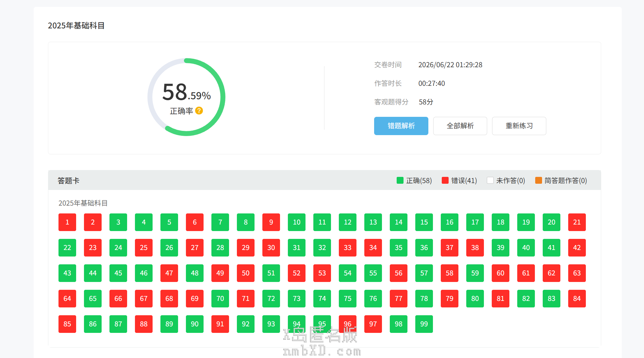The width and height of the screenshot is (644, 358).
Task: Select question 47 tile
Action: coord(169,273)
